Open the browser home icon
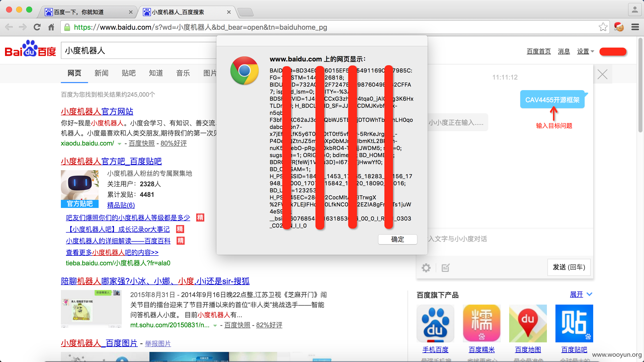This screenshot has width=644, height=362. coord(51,27)
